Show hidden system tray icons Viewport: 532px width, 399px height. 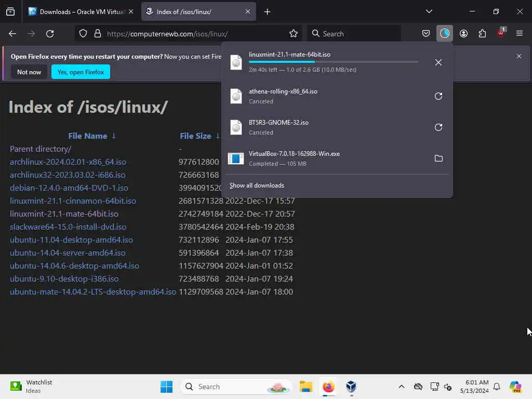click(x=402, y=387)
